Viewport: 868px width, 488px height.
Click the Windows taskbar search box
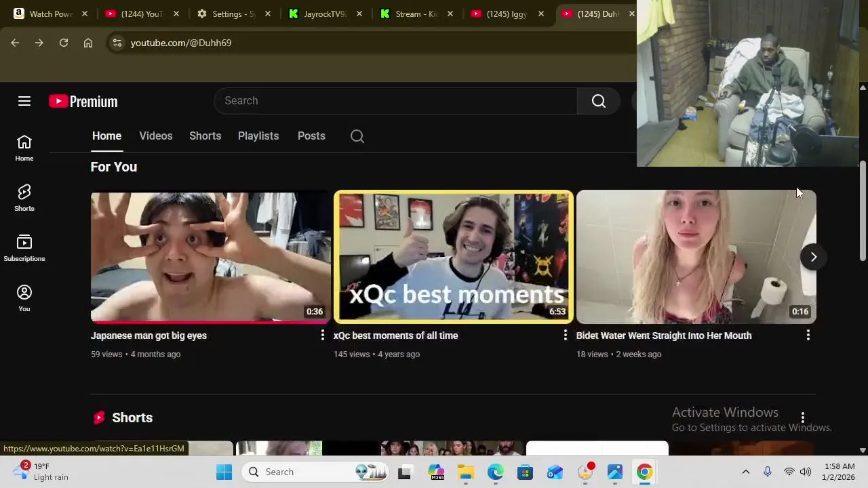coord(317,472)
